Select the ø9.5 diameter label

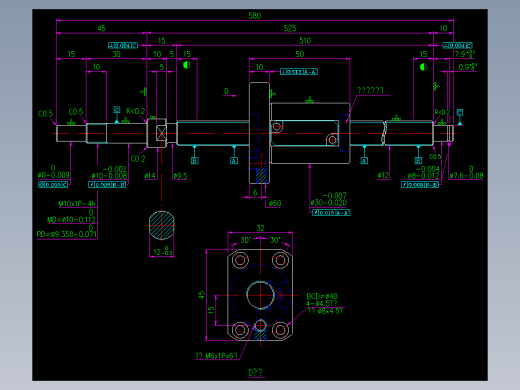tap(180, 175)
